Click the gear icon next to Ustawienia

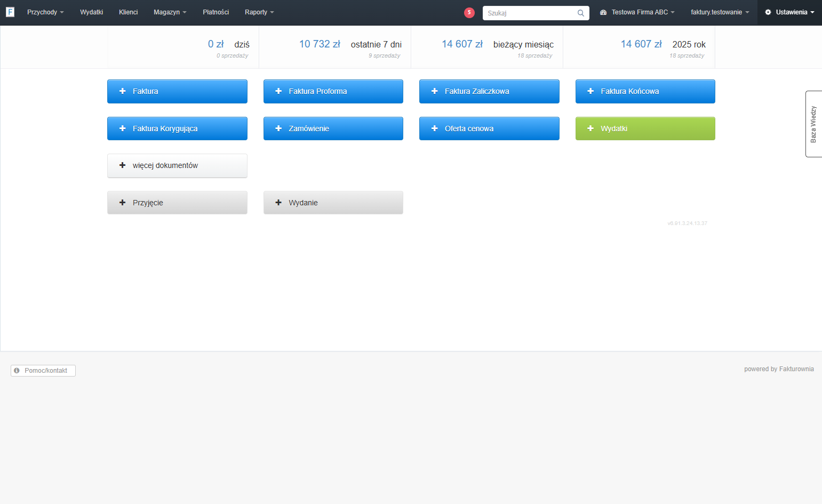click(x=768, y=12)
